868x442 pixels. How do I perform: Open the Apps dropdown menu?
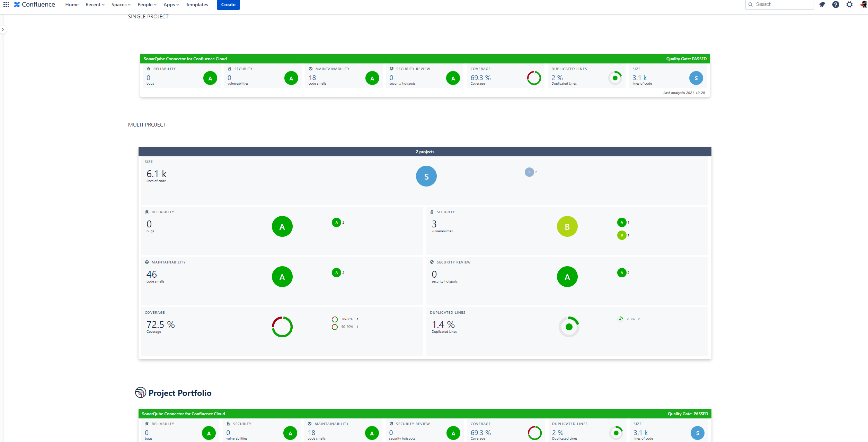click(171, 5)
